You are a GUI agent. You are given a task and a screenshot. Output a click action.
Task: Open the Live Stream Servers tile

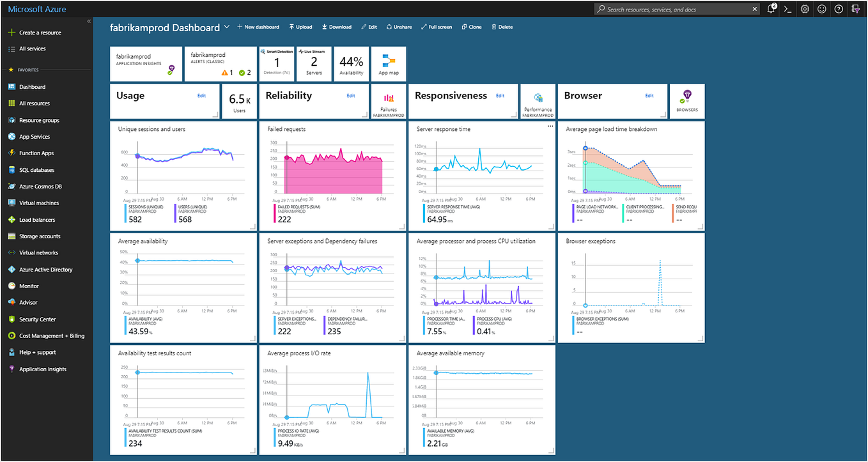click(x=313, y=63)
